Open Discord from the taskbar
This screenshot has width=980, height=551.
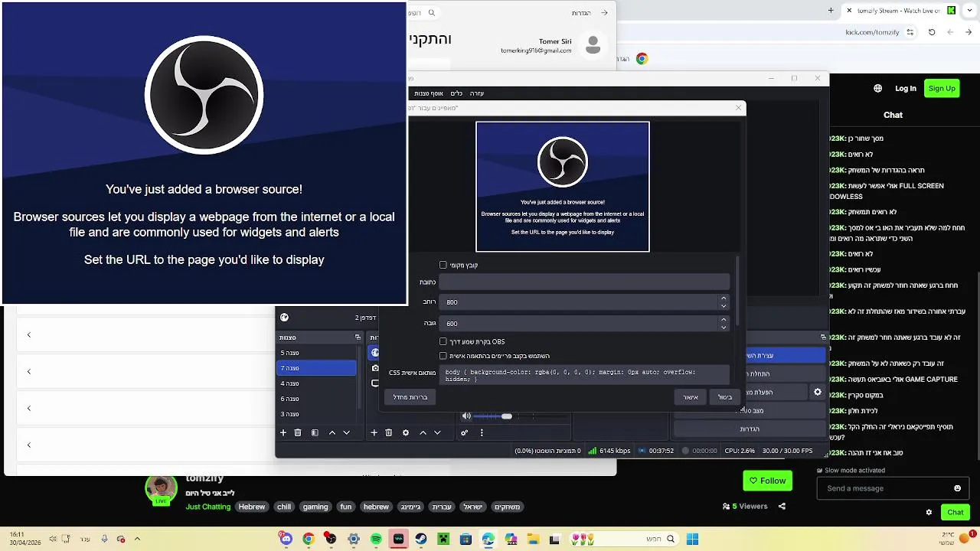tap(286, 540)
